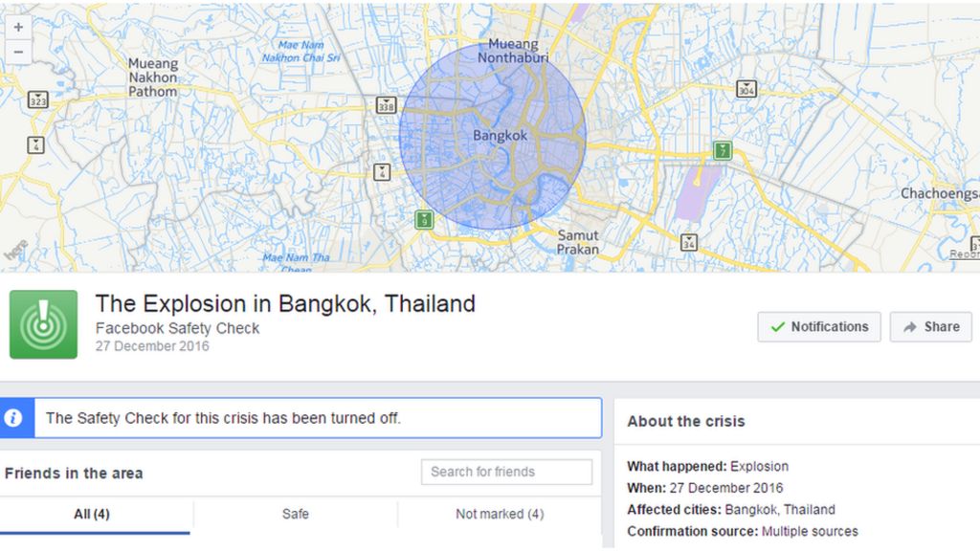Image resolution: width=980 pixels, height=551 pixels.
Task: Click the green Route 7 highway shield
Action: [x=724, y=150]
